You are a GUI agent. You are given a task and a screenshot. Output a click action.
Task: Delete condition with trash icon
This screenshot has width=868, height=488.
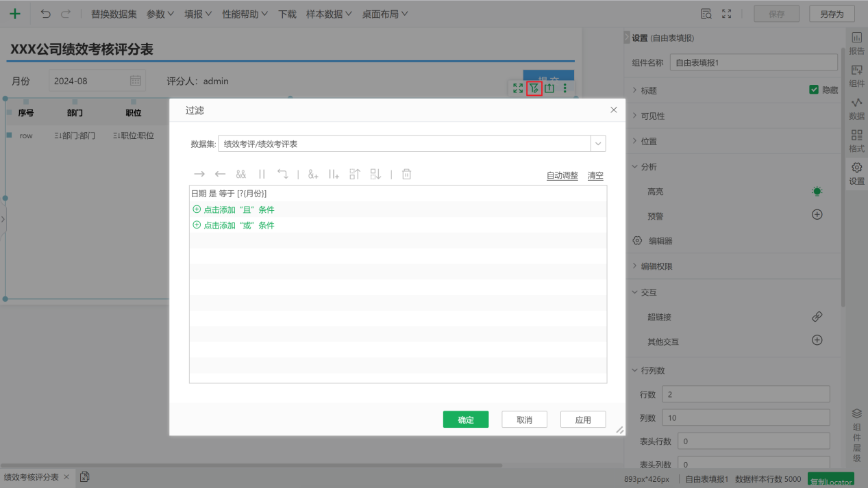pos(406,175)
